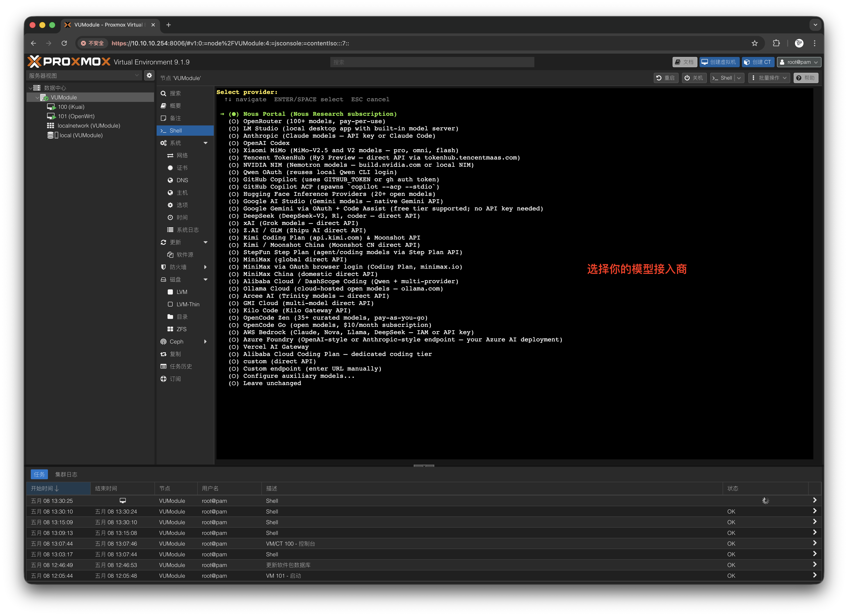Reload the page with refresh icon
This screenshot has height=616, width=848.
click(x=64, y=43)
